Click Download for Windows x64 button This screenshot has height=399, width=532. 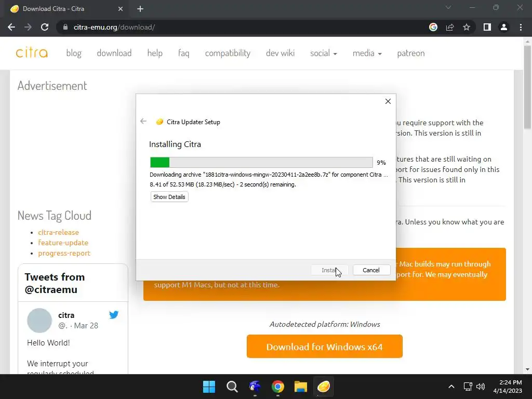point(325,347)
